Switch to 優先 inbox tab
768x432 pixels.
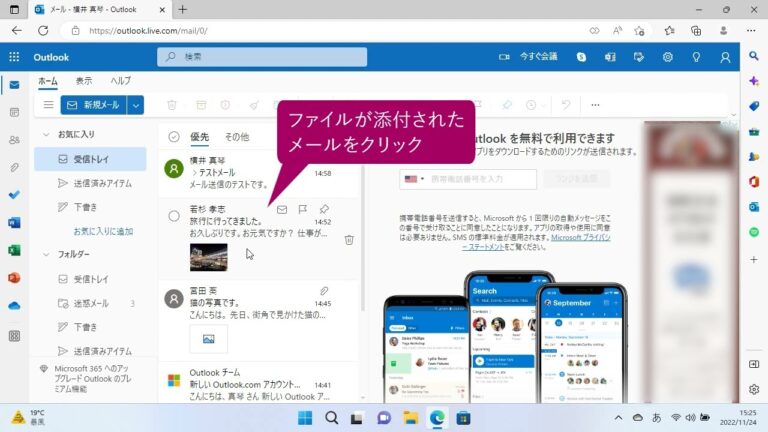tap(199, 137)
